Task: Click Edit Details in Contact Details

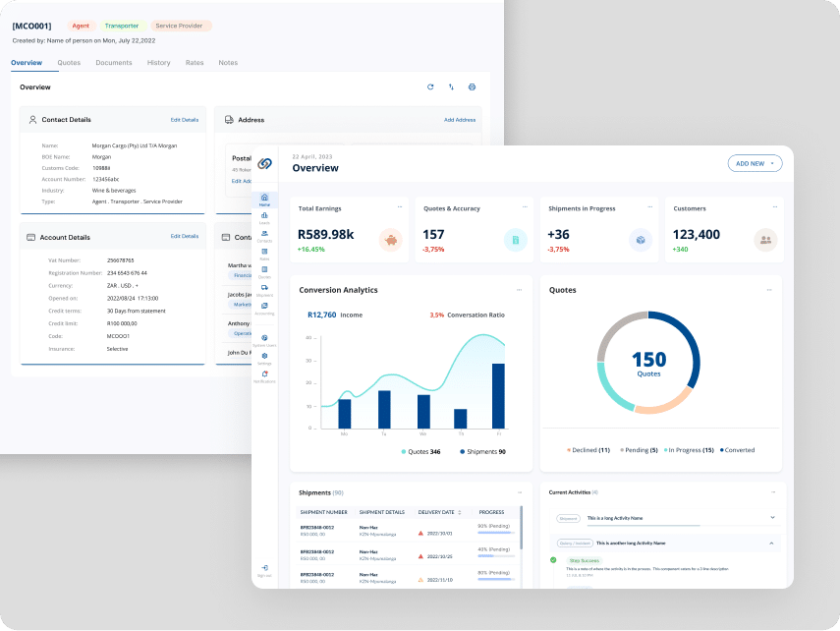Action: tap(184, 120)
